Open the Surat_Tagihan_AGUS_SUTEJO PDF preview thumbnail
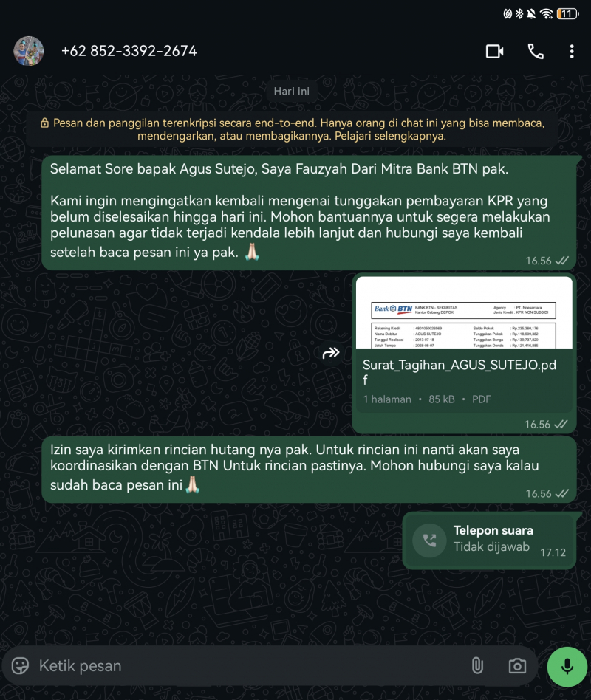 point(464,312)
